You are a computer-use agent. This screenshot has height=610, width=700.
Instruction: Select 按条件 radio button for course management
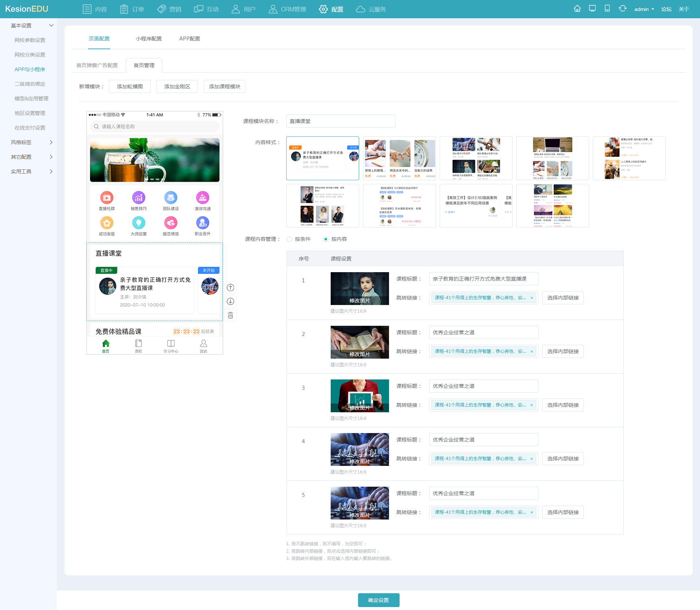click(x=289, y=239)
